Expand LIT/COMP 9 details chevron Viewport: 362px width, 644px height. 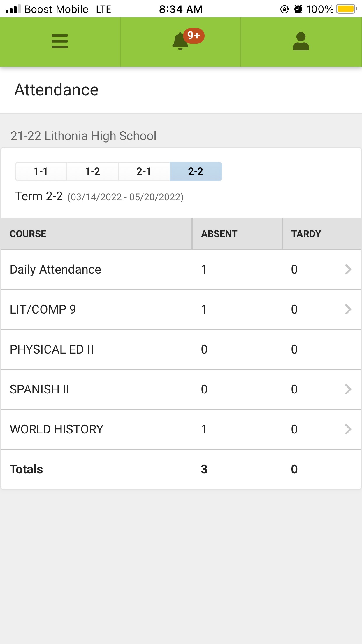coord(348,309)
